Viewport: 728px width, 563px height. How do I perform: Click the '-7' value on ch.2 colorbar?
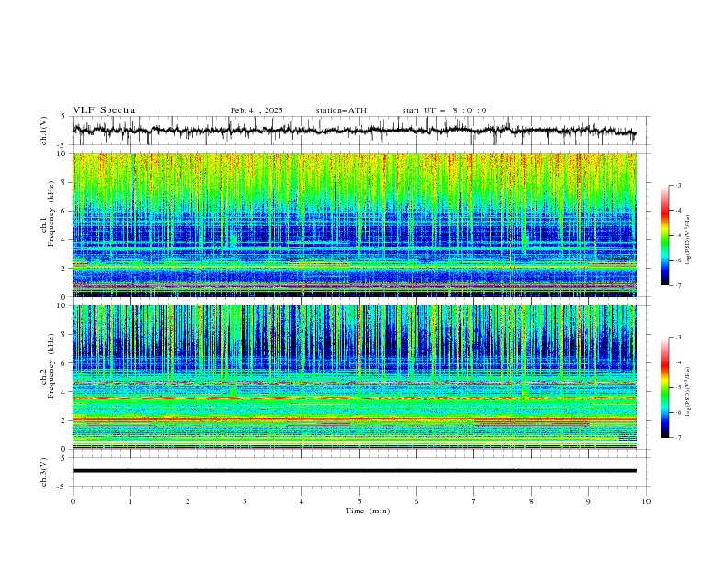(x=677, y=438)
